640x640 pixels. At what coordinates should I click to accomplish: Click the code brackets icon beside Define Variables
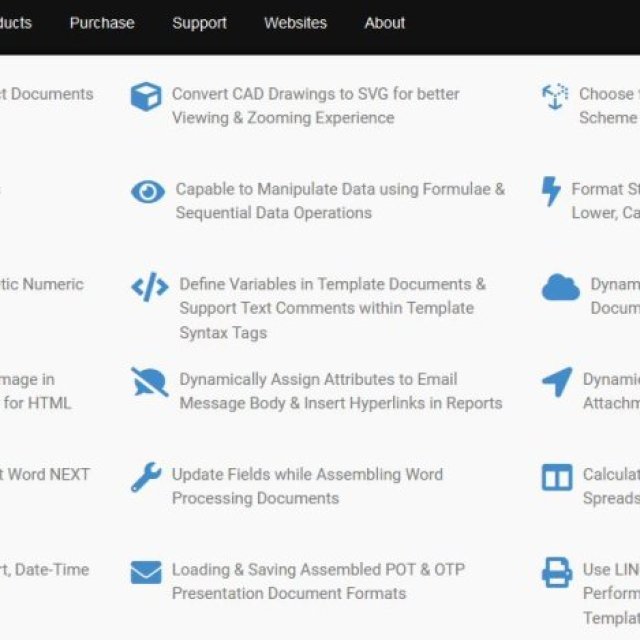point(150,288)
